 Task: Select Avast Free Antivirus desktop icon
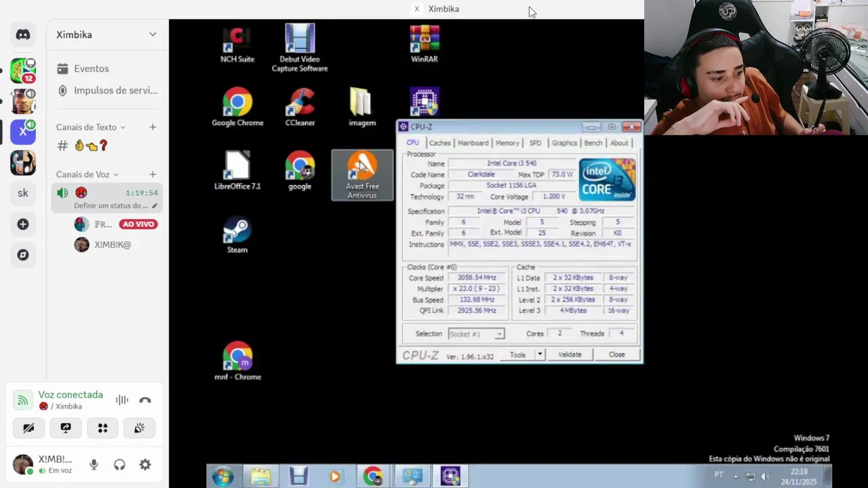362,176
